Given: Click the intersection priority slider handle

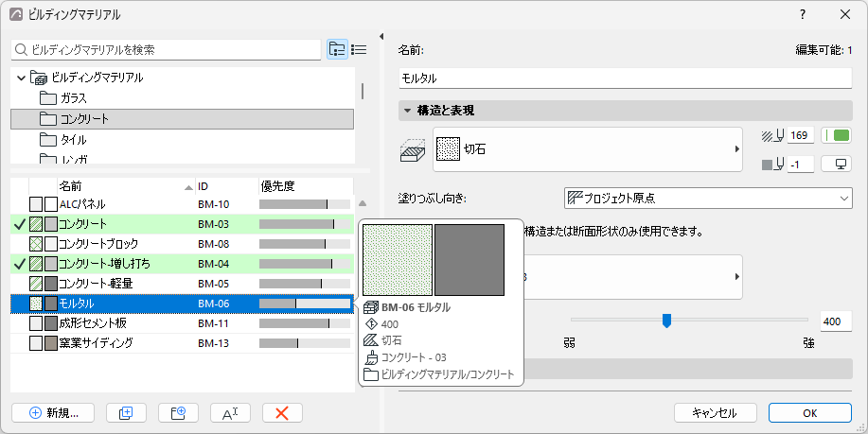Looking at the screenshot, I should coord(667,321).
